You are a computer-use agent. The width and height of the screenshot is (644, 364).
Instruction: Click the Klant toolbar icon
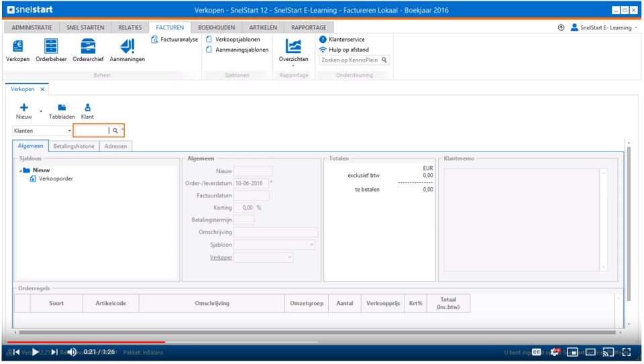[87, 111]
